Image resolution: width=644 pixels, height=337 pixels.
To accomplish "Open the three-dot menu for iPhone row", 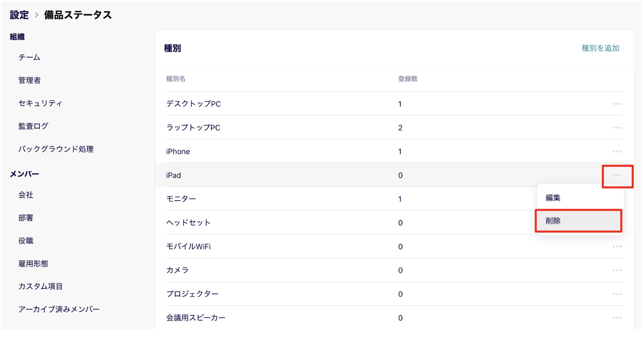I will click(617, 151).
